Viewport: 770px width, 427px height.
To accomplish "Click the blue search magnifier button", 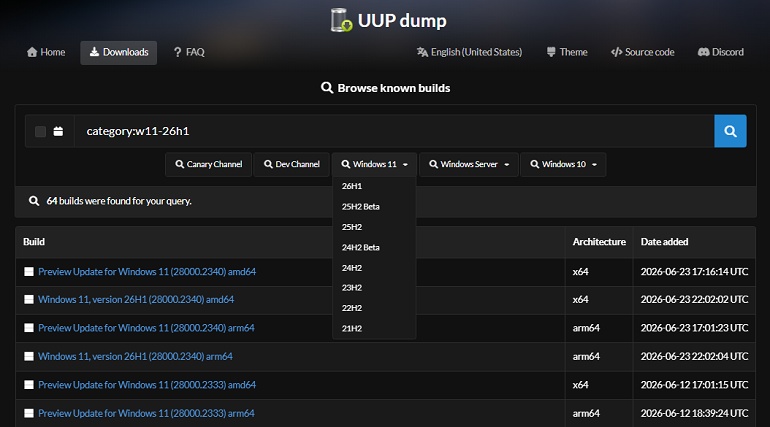I will pos(730,131).
